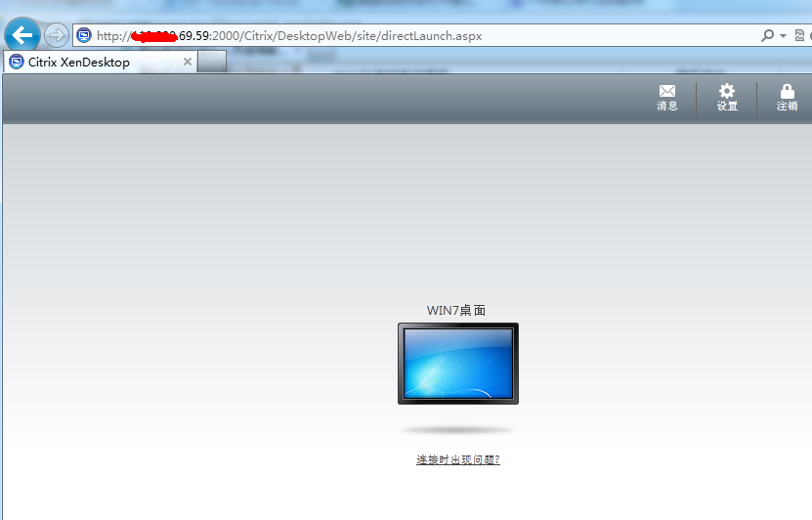Viewport: 812px width, 520px height.
Task: Click the WIN7桌面 label text
Action: click(x=456, y=310)
